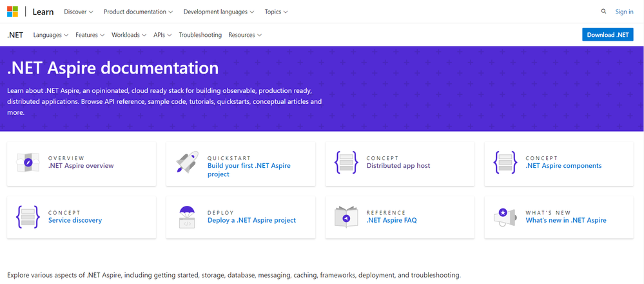
Task: Open the APIs dropdown
Action: pyautogui.click(x=162, y=35)
